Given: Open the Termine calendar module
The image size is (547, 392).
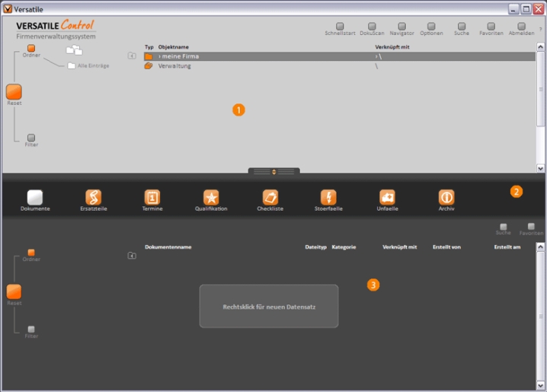Looking at the screenshot, I should pyautogui.click(x=152, y=198).
